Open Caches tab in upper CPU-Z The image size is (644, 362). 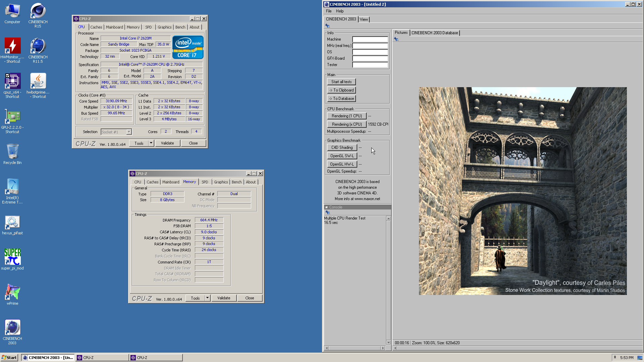(96, 27)
